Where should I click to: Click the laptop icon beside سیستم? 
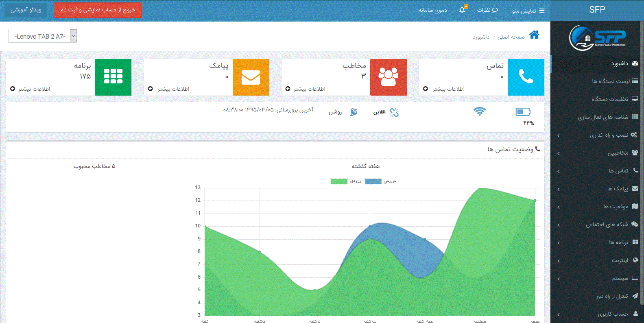635,278
